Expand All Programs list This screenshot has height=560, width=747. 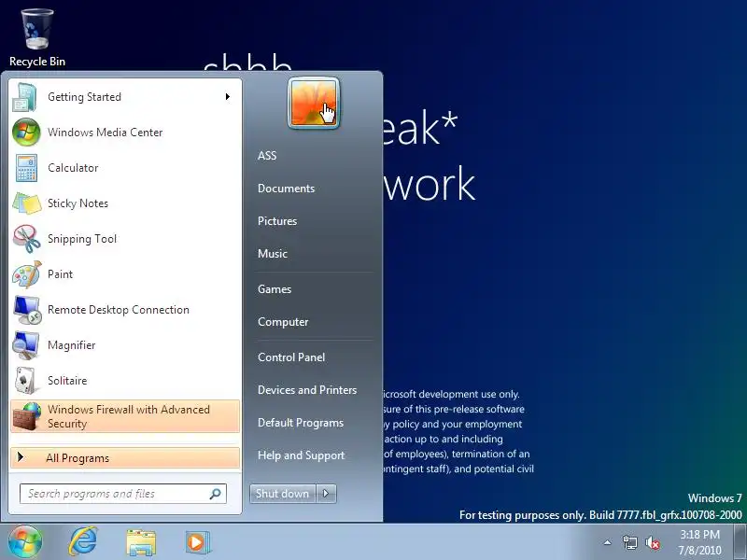125,458
